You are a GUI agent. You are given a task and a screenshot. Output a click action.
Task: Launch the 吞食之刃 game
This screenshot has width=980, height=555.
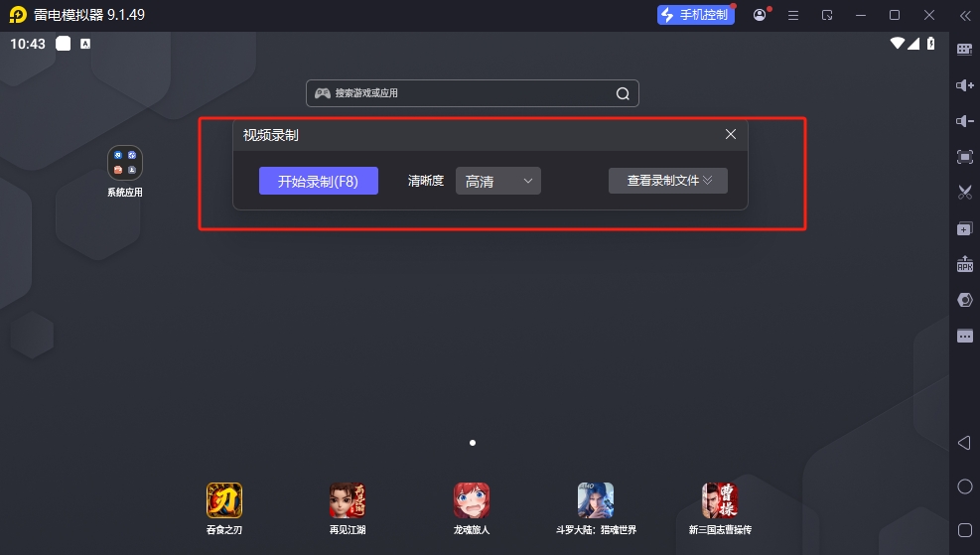coord(224,500)
